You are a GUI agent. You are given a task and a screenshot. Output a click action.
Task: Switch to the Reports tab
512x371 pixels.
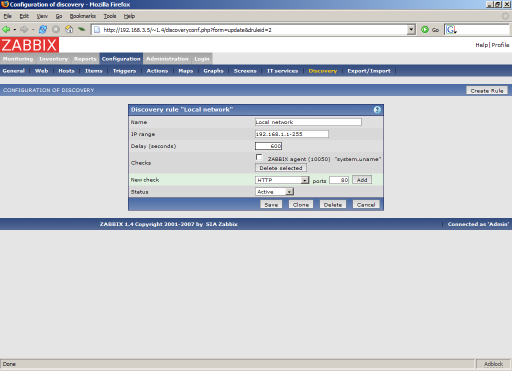[x=85, y=59]
